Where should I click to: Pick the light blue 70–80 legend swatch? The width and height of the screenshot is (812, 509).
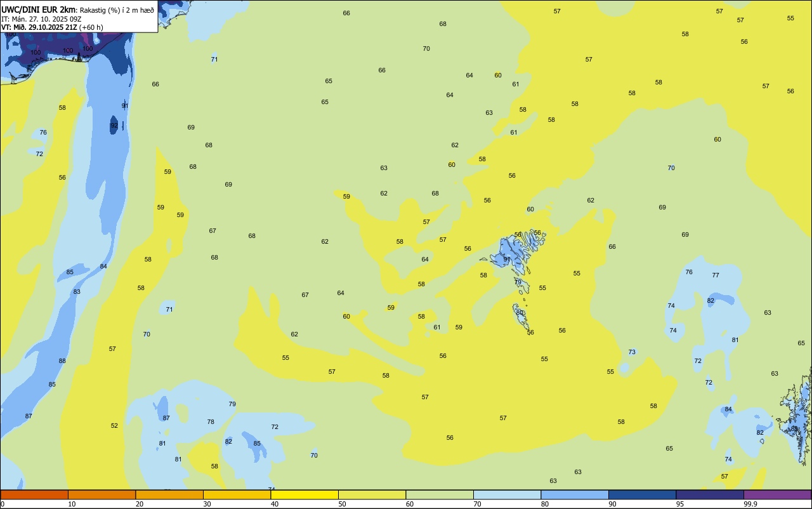507,494
